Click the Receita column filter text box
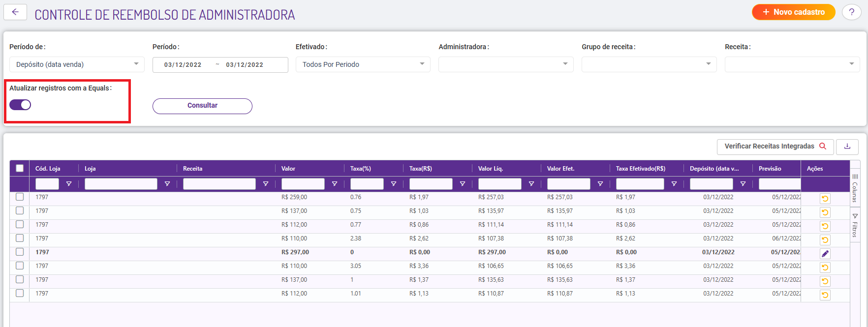This screenshot has width=868, height=327. 219,184
